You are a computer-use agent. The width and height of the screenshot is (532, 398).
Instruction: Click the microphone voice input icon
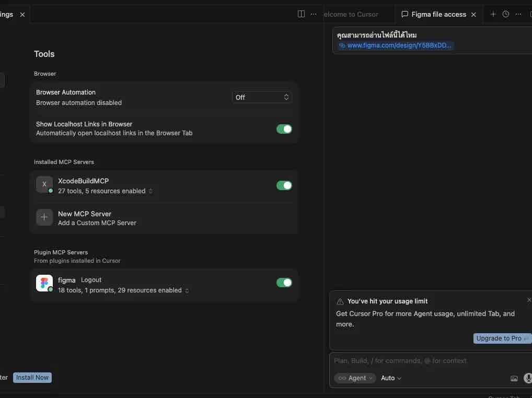click(528, 378)
